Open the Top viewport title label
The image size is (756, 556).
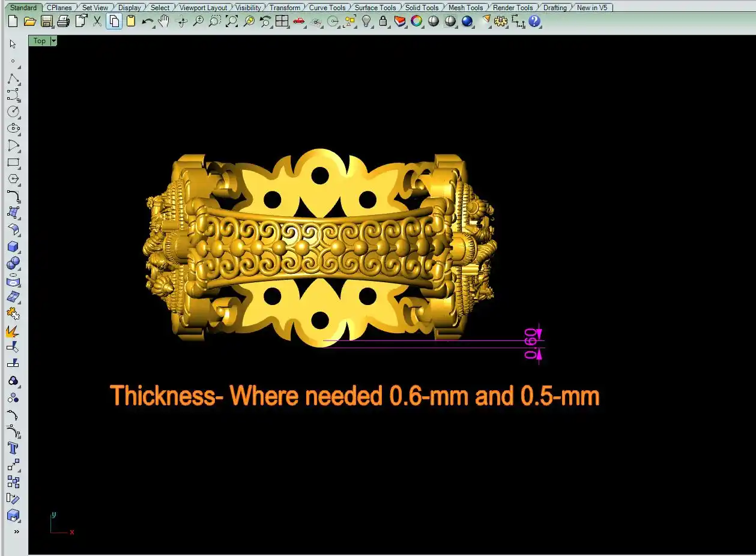39,41
